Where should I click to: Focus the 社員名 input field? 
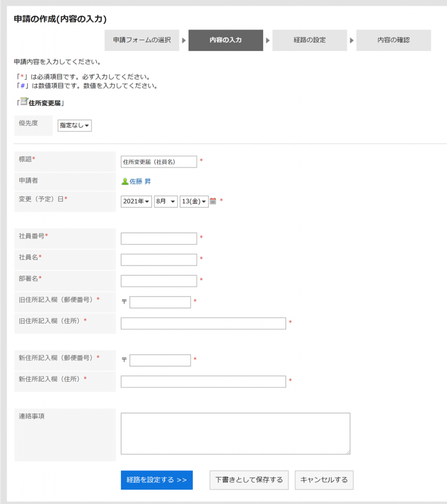point(159,260)
